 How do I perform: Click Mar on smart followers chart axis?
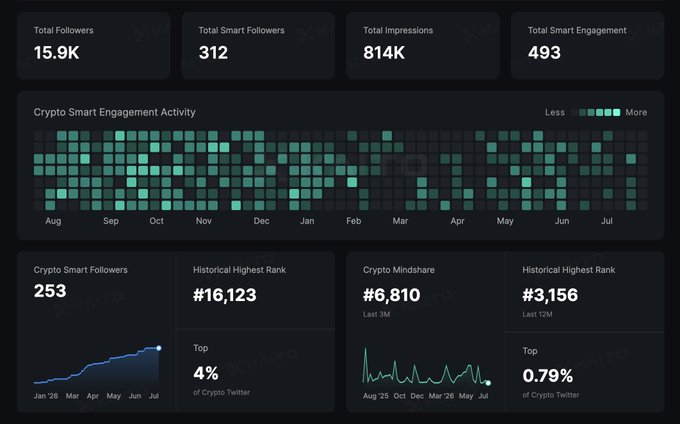[72, 396]
